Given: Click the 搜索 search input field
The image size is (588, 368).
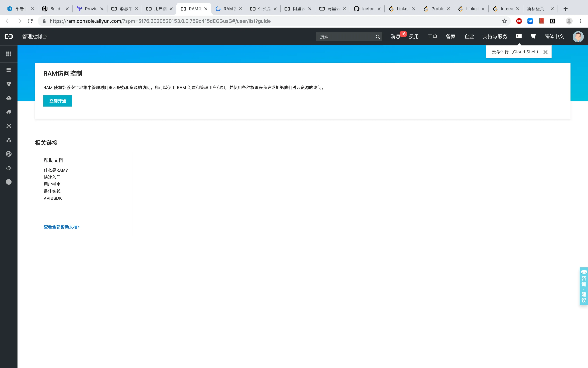Looking at the screenshot, I should 344,36.
